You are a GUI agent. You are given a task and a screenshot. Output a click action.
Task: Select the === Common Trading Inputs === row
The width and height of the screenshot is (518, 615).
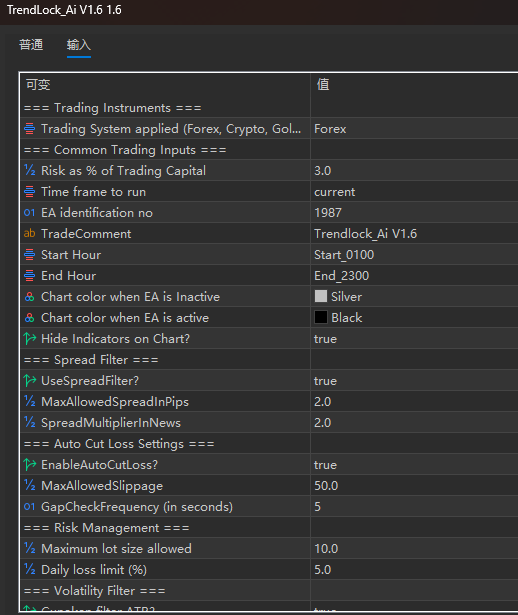coord(269,150)
